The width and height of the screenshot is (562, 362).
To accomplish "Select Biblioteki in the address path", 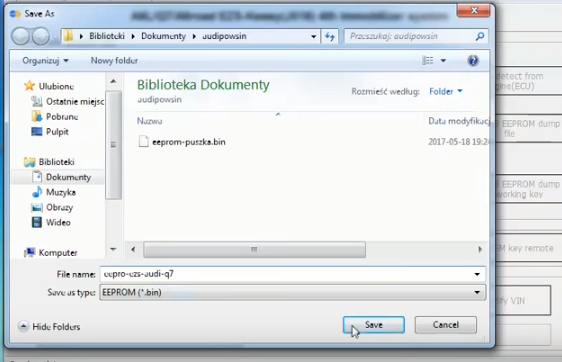I will [107, 36].
